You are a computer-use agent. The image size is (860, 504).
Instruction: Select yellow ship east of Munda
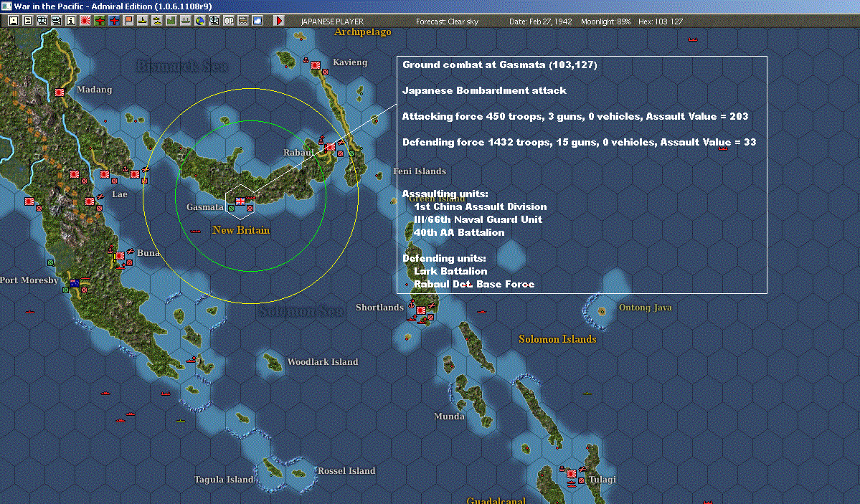click(587, 394)
